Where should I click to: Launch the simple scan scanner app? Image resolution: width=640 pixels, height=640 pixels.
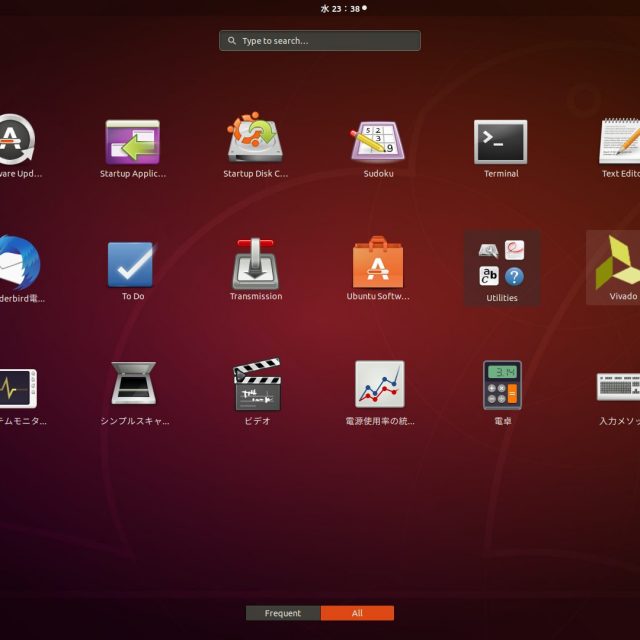(x=133, y=386)
